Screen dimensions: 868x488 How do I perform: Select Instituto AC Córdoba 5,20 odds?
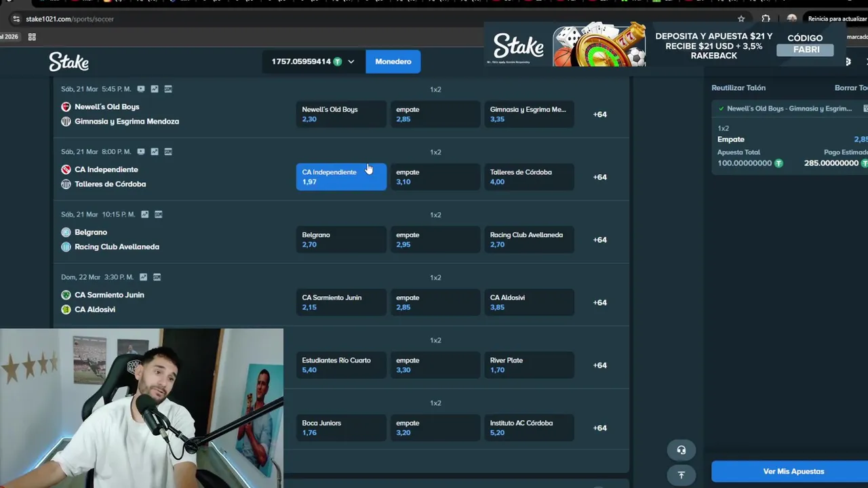tap(529, 428)
